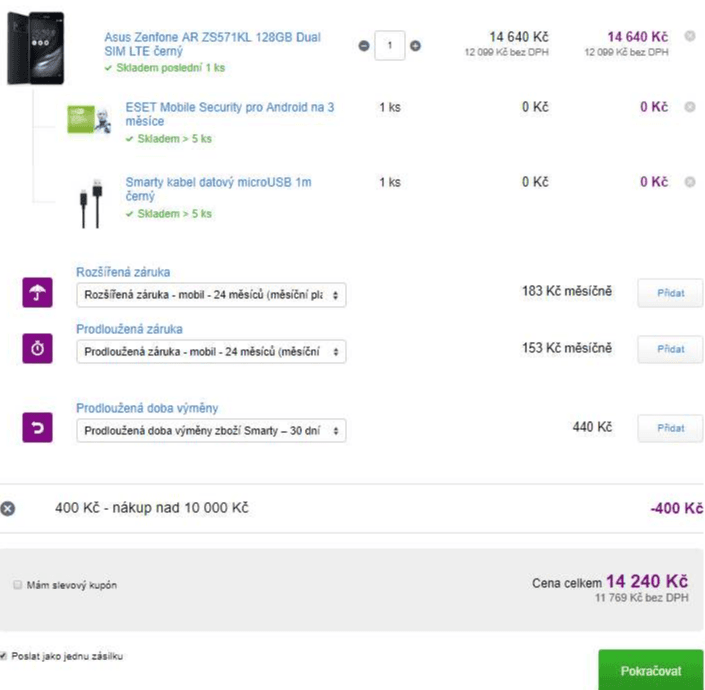The width and height of the screenshot is (705, 690).
Task: Click the '183 Kč měsíčně' price text
Action: click(567, 291)
